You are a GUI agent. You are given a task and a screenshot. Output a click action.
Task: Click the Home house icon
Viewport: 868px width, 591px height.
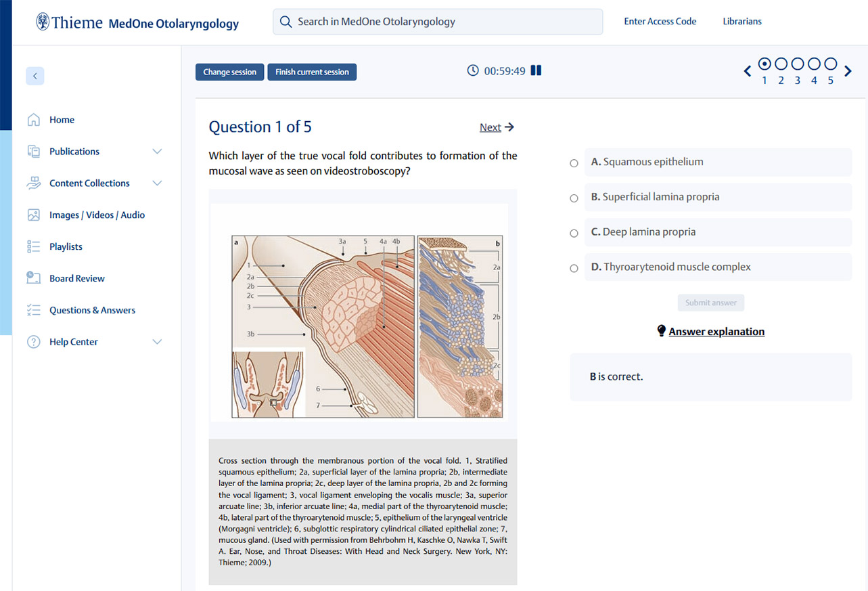[x=34, y=120]
